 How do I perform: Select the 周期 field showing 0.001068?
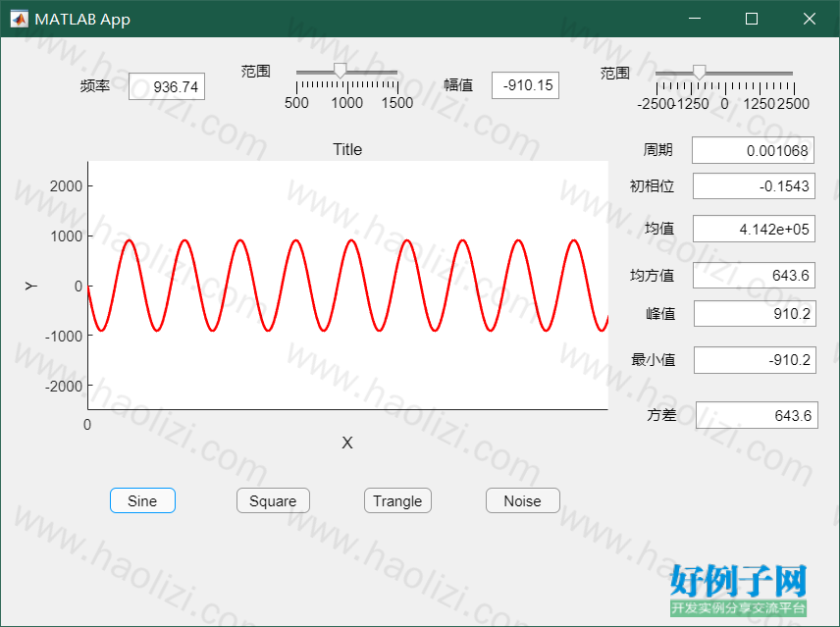754,150
